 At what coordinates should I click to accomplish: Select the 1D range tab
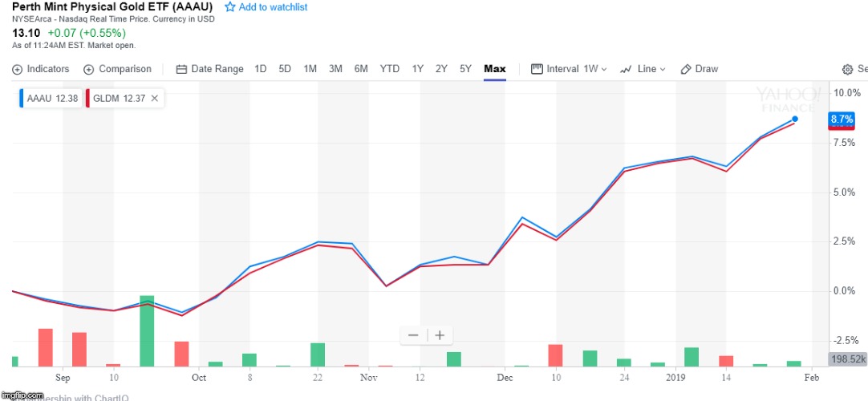(261, 69)
